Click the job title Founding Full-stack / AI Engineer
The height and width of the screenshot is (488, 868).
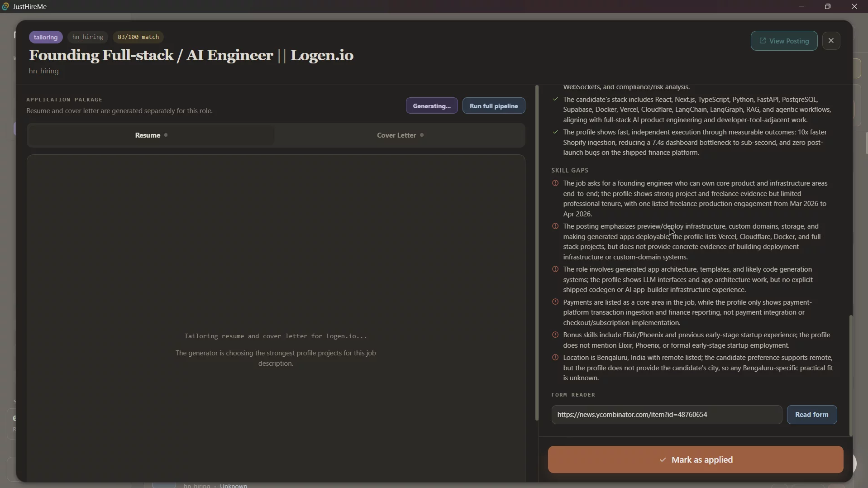pos(191,56)
